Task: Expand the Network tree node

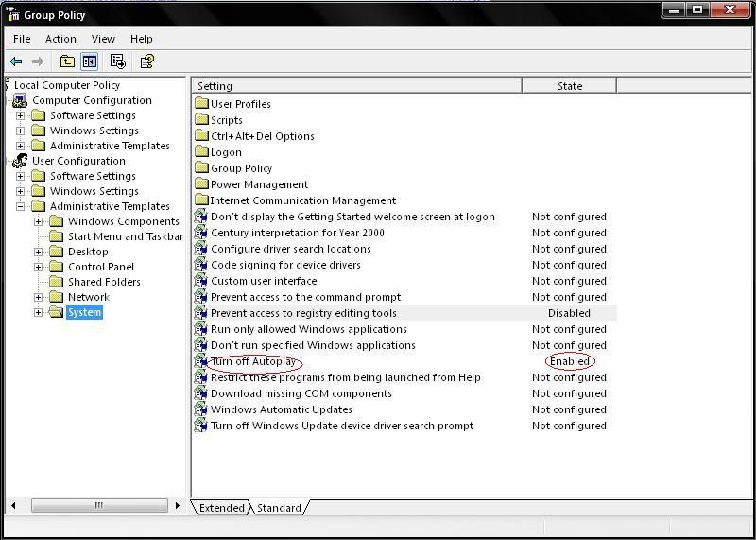Action: (x=38, y=297)
